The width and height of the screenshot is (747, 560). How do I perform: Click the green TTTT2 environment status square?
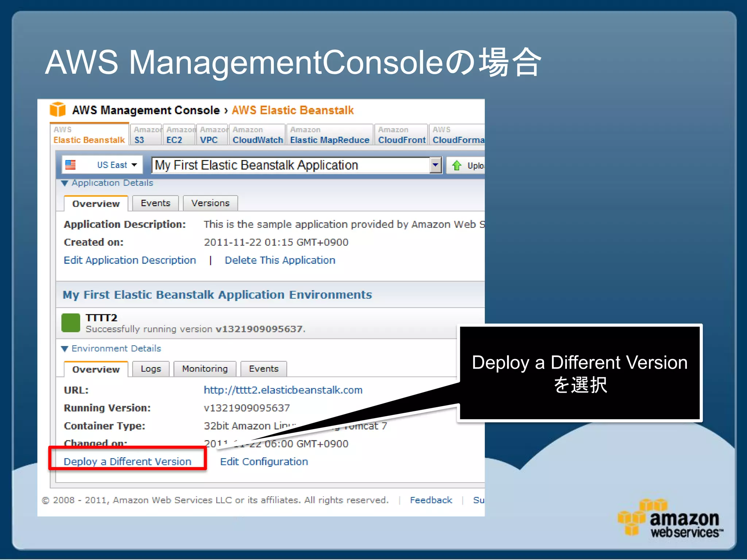[x=71, y=323]
